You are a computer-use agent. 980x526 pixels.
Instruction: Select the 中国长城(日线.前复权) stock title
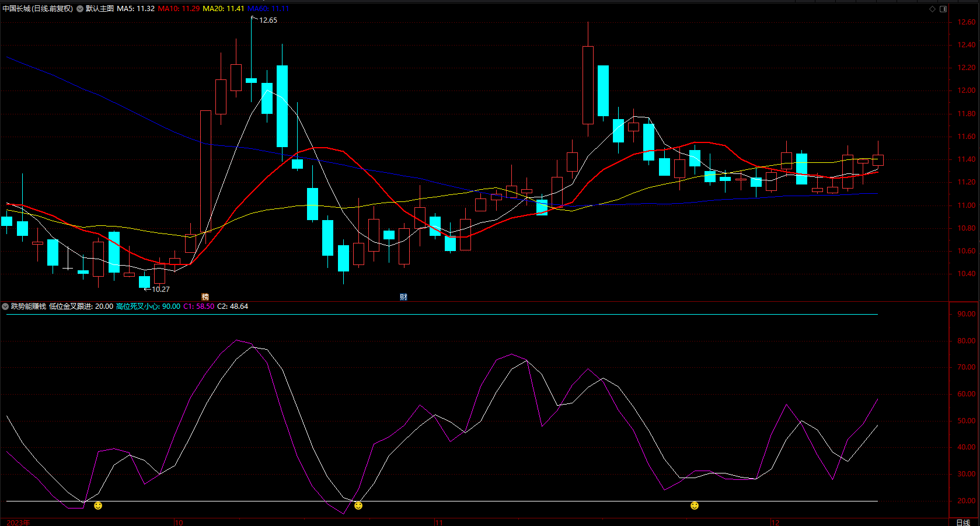click(x=38, y=9)
